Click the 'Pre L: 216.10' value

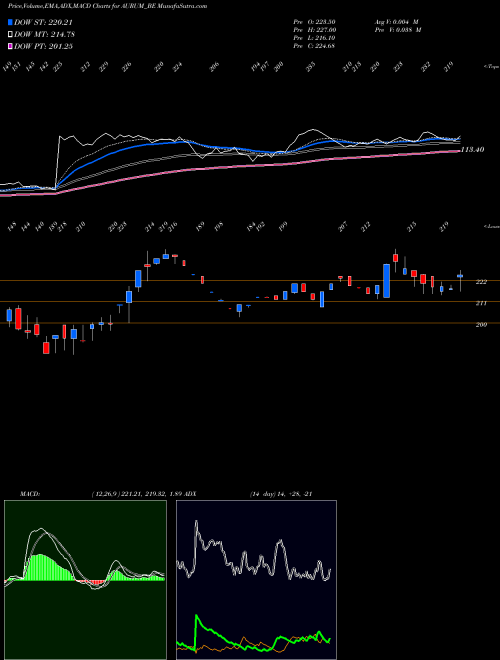tap(314, 38)
